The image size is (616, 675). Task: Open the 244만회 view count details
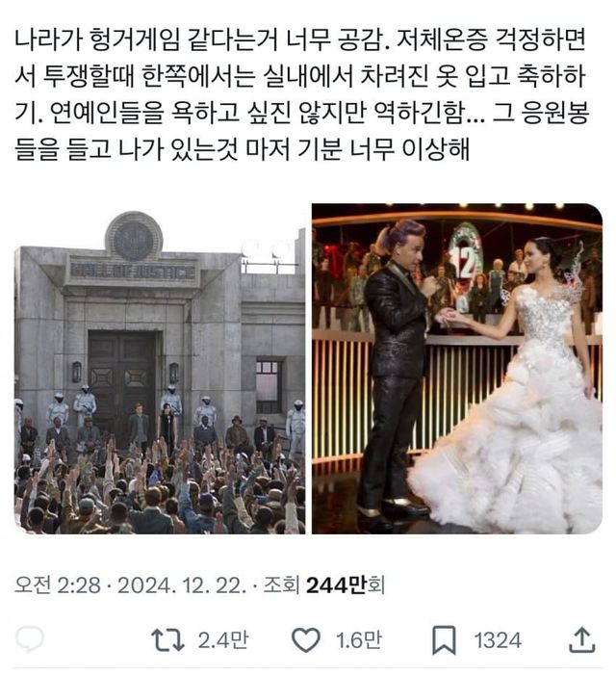tap(345, 585)
